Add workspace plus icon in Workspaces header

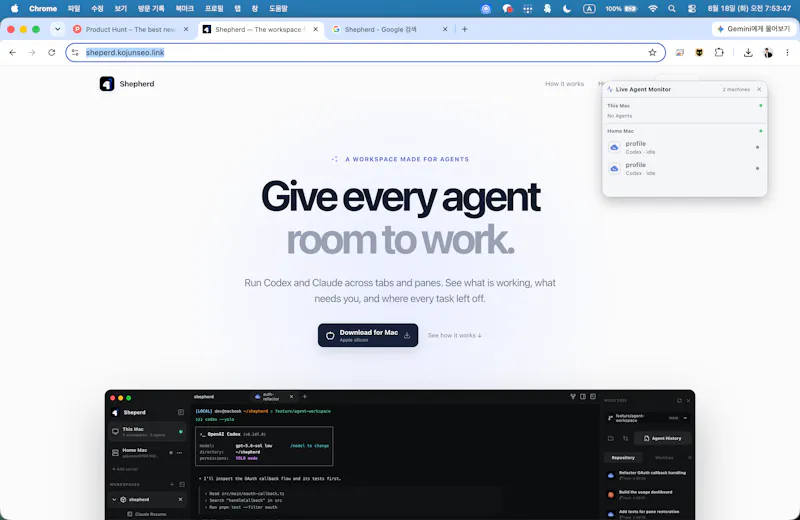pyautogui.click(x=172, y=484)
